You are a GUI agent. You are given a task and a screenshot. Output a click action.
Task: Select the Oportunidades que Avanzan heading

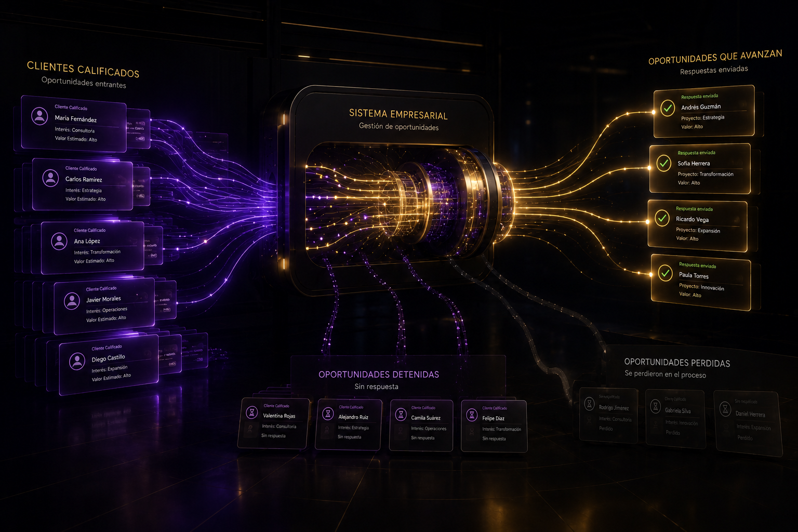pos(715,57)
